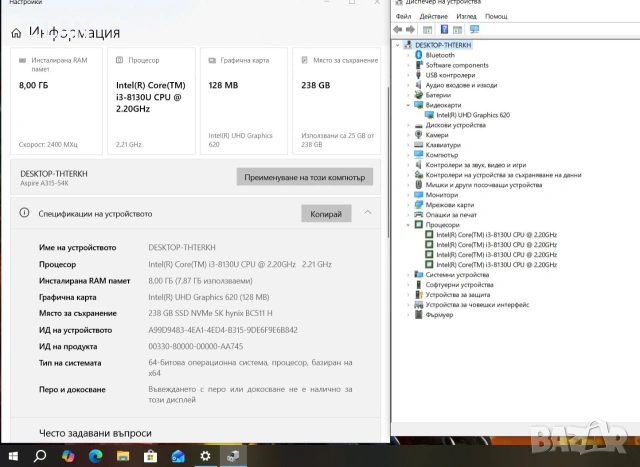
Task: Collapse Спецификации на устройството section chevron
Action: [367, 212]
